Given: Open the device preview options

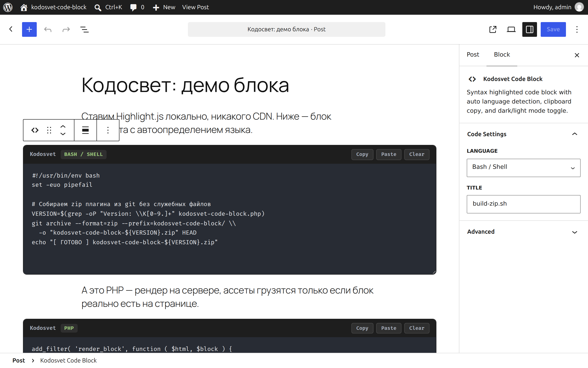Looking at the screenshot, I should [x=511, y=29].
